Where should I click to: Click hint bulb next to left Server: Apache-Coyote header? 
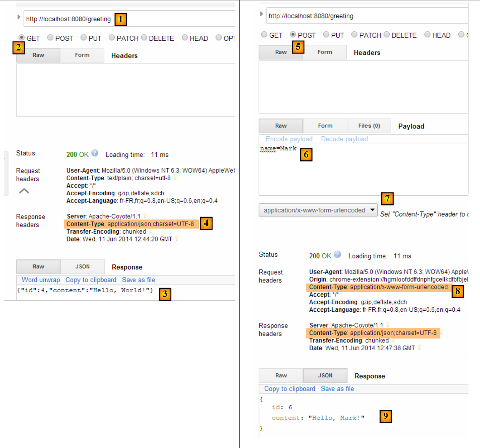pyautogui.click(x=145, y=216)
